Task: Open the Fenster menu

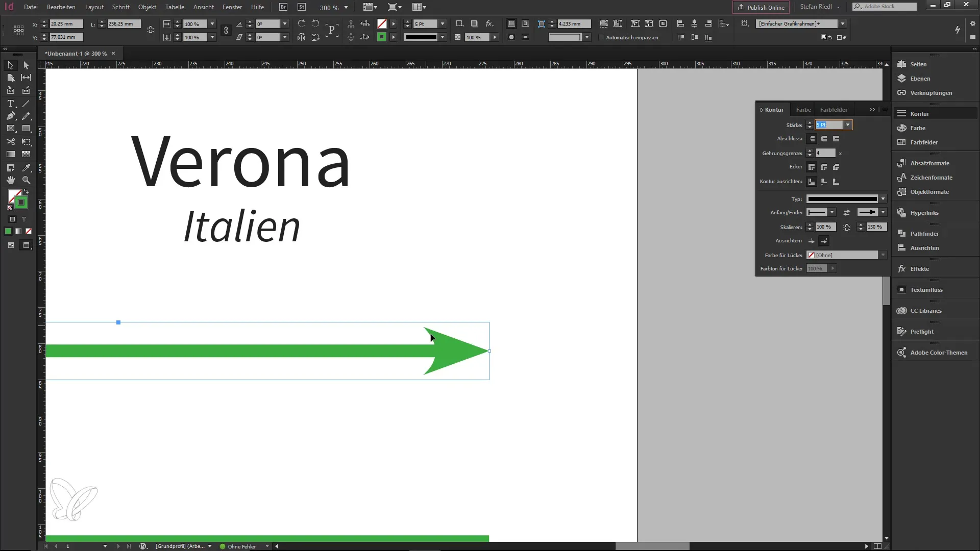Action: click(232, 7)
